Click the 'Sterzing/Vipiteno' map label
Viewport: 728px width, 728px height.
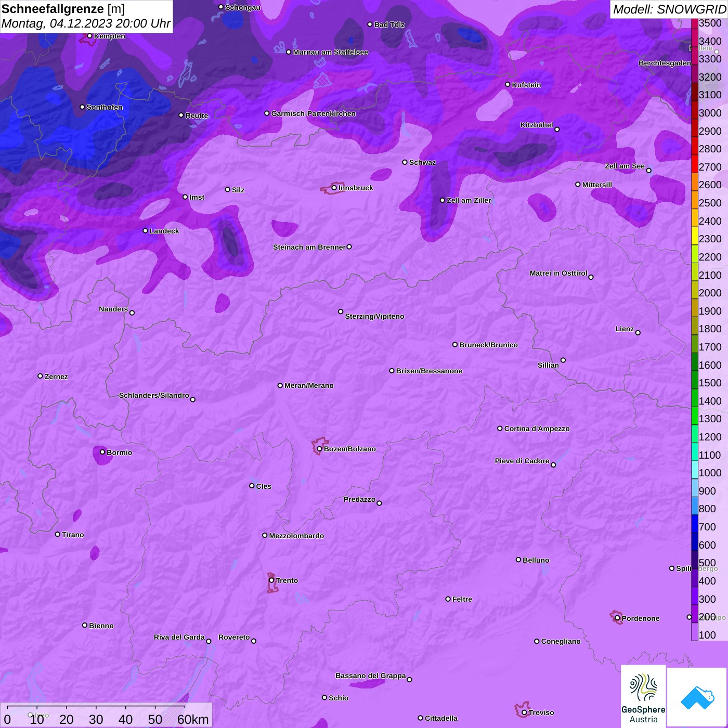point(374,316)
